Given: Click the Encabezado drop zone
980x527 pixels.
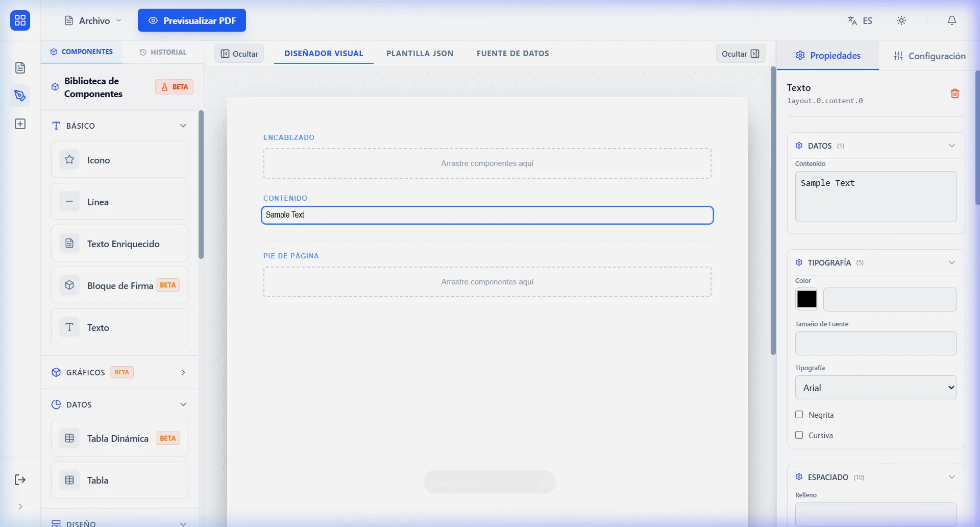Looking at the screenshot, I should coord(487,163).
